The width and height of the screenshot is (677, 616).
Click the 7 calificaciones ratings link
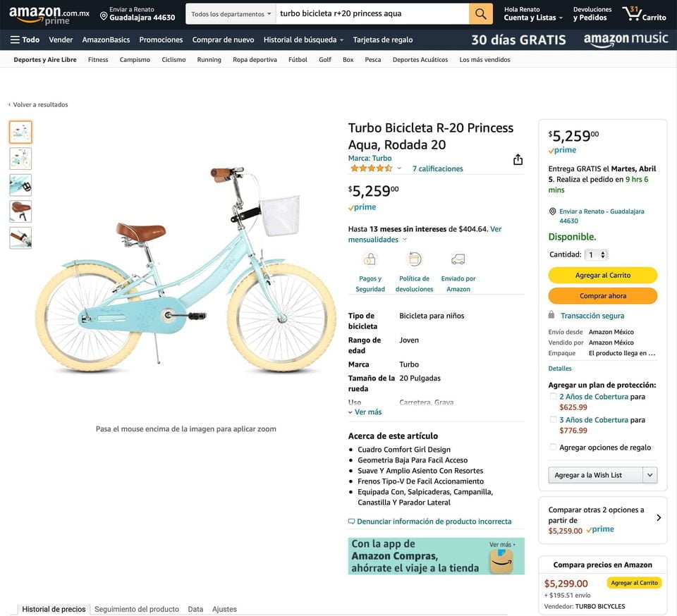[437, 168]
